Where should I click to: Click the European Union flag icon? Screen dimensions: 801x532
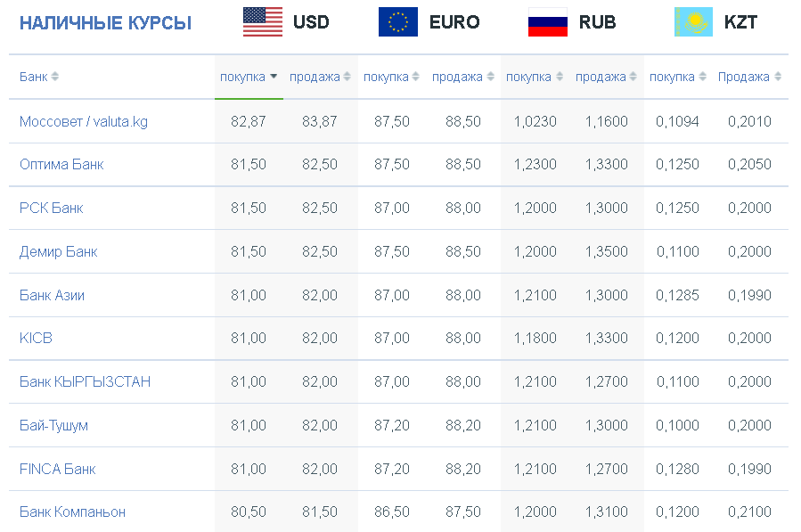tap(398, 22)
